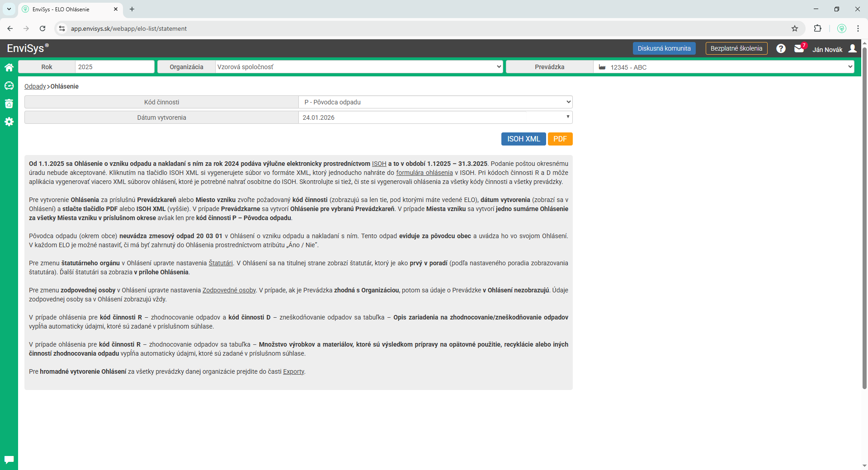Click the orange PDF button
Image resolution: width=868 pixels, height=470 pixels.
(x=560, y=139)
